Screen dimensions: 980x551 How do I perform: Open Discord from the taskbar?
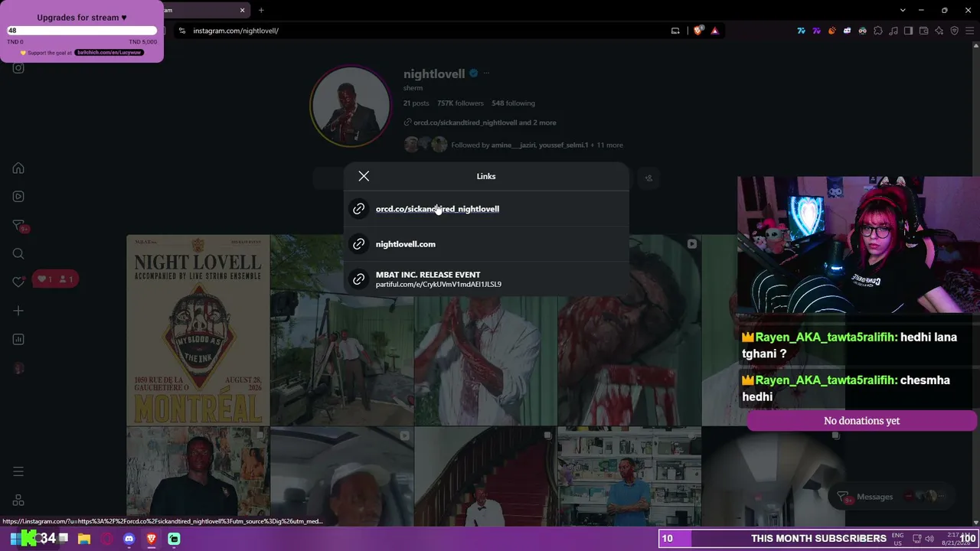click(129, 539)
